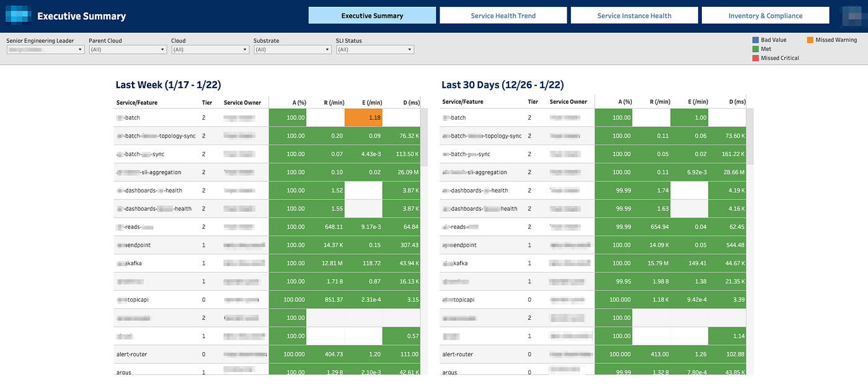This screenshot has width=868, height=388.
Task: Select the orange 1.18 cell in Last Week
Action: pyautogui.click(x=363, y=118)
